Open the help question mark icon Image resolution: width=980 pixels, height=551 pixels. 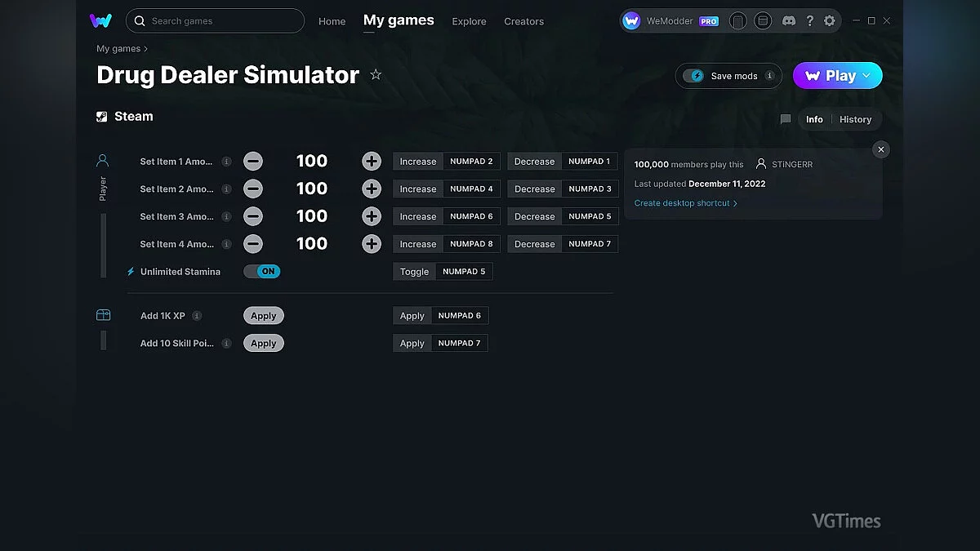pos(809,21)
